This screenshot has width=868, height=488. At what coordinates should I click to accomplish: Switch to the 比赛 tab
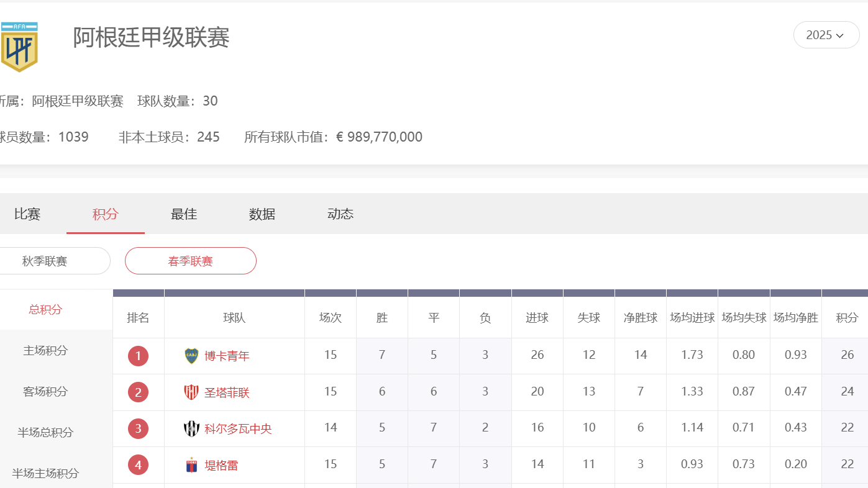pos(27,214)
